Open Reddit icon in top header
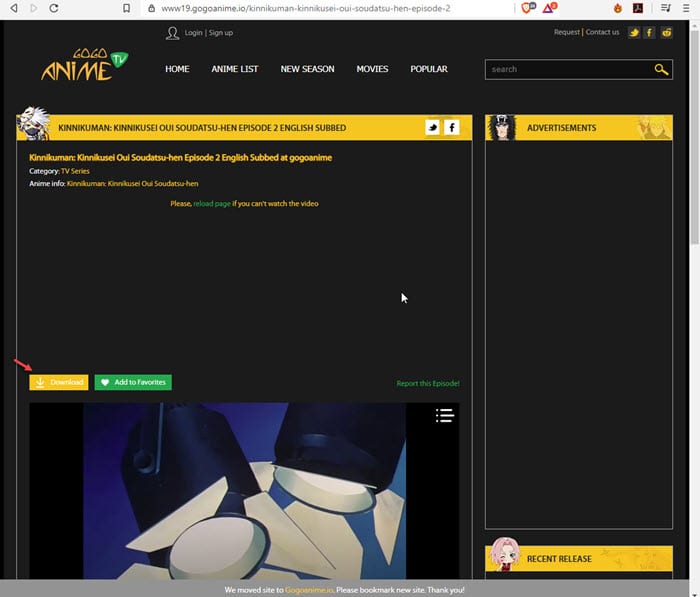Viewport: 700px width, 597px height. 667,33
